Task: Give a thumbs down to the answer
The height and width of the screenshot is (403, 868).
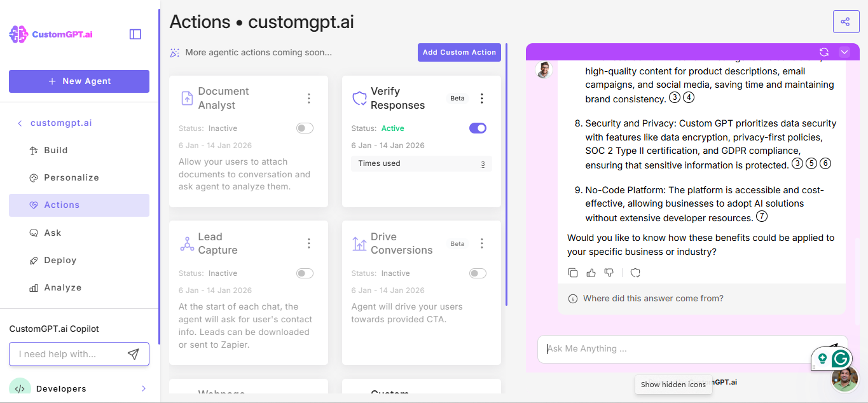Action: 609,273
